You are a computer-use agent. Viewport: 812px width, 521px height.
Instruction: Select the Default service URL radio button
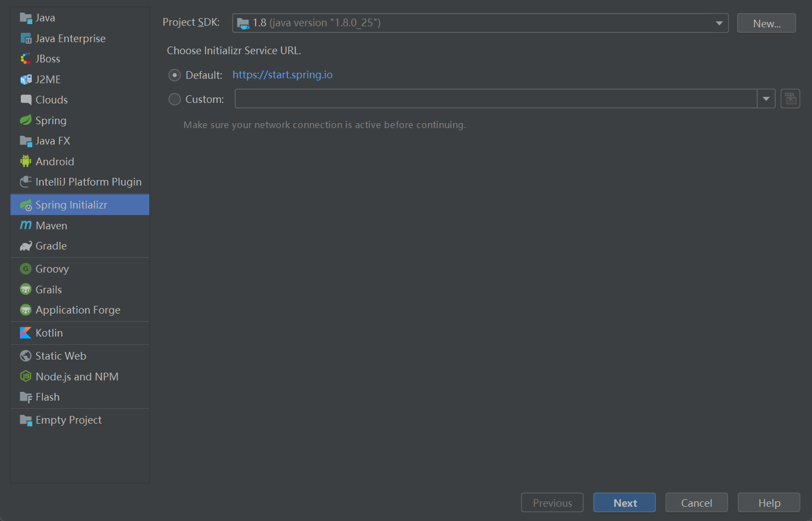coord(175,75)
